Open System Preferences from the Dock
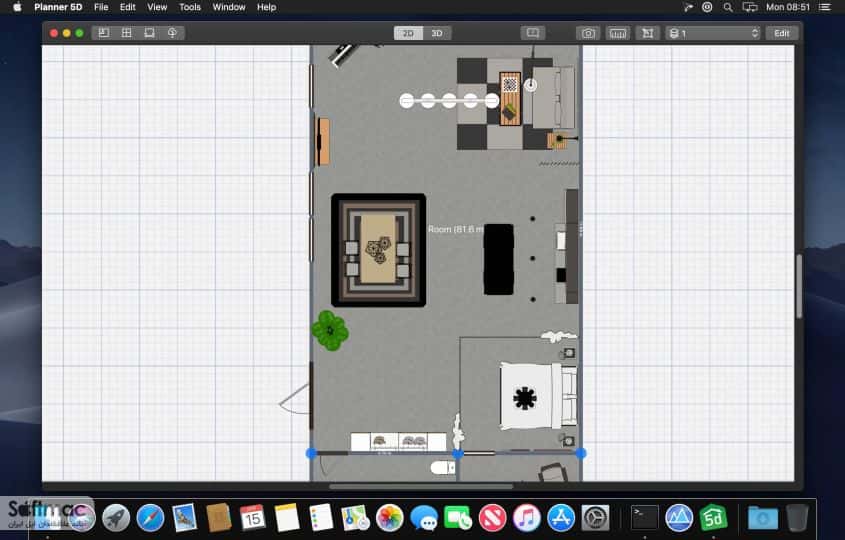 point(595,517)
